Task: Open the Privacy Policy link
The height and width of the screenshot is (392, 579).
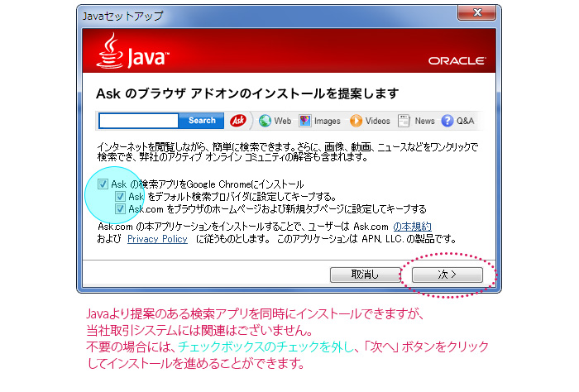Action: 157,239
